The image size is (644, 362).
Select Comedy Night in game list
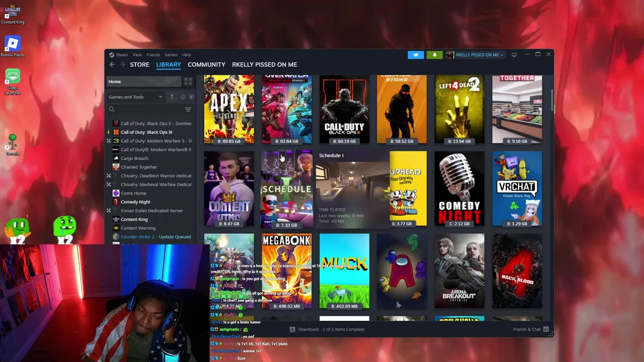(x=151, y=202)
